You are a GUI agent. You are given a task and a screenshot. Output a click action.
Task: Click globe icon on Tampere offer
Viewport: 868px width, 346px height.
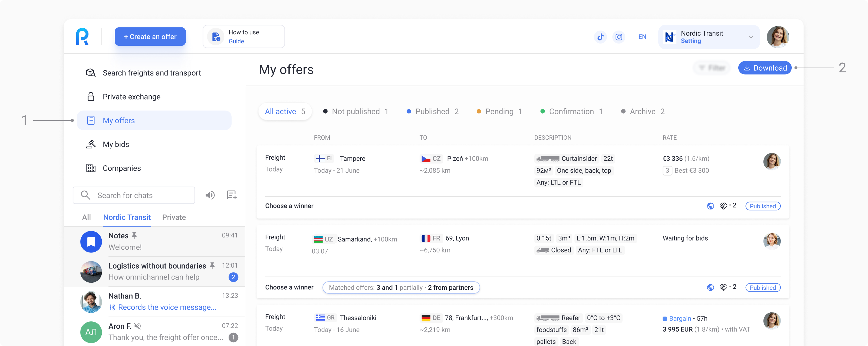(x=710, y=206)
